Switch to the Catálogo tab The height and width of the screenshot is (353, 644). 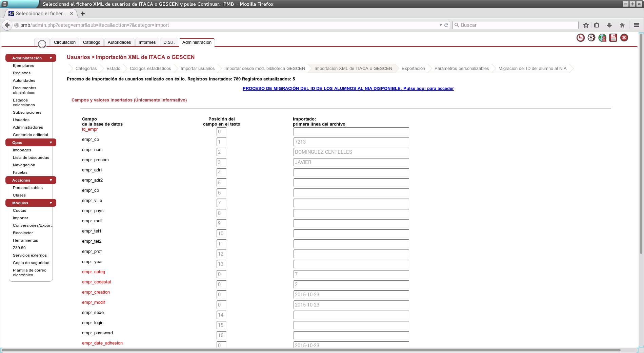tap(92, 42)
